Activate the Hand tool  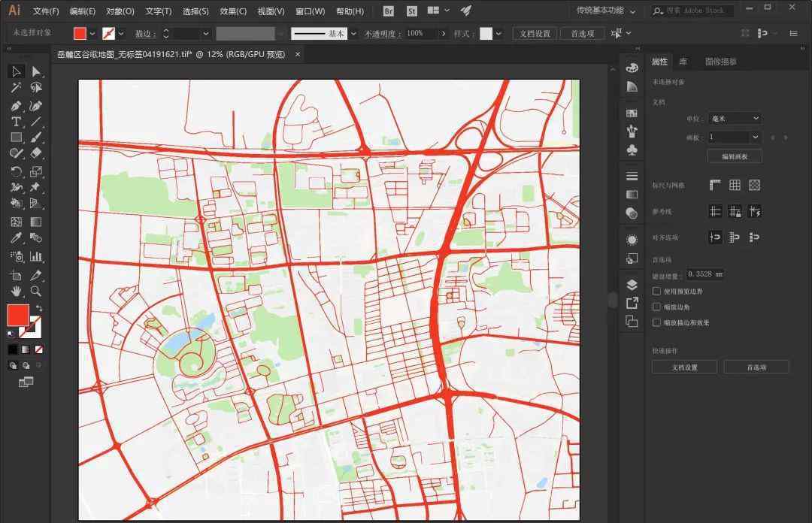coord(16,291)
